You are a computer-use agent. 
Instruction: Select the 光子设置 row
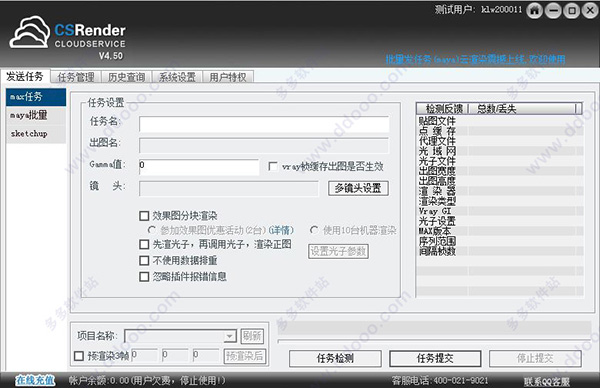point(500,221)
